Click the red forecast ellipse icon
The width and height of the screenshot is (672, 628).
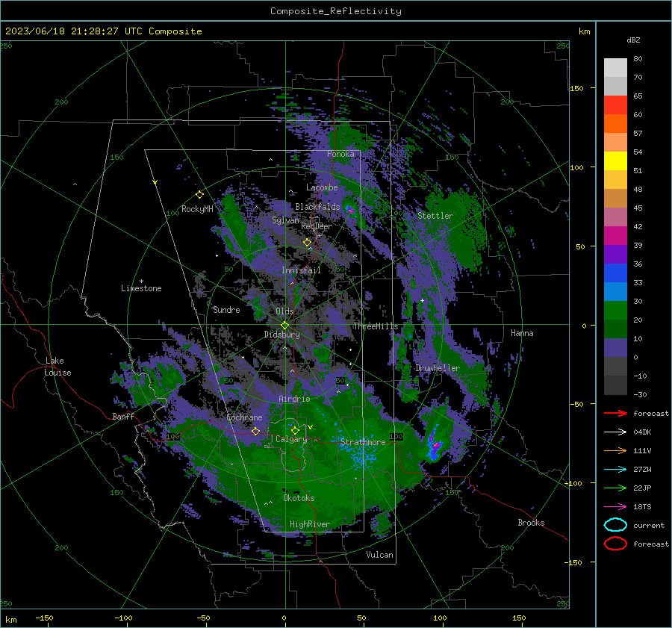tap(615, 544)
